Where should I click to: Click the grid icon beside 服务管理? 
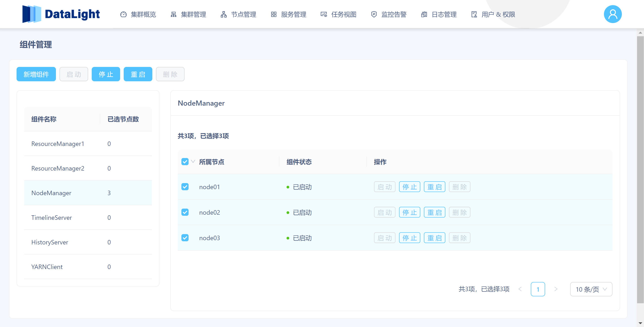[x=274, y=15]
